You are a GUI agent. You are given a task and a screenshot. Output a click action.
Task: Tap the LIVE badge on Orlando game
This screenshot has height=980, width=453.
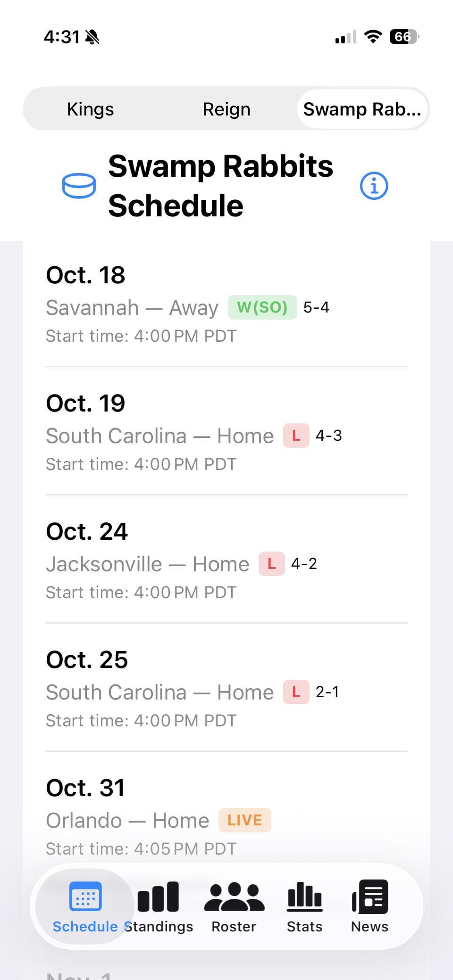point(244,820)
